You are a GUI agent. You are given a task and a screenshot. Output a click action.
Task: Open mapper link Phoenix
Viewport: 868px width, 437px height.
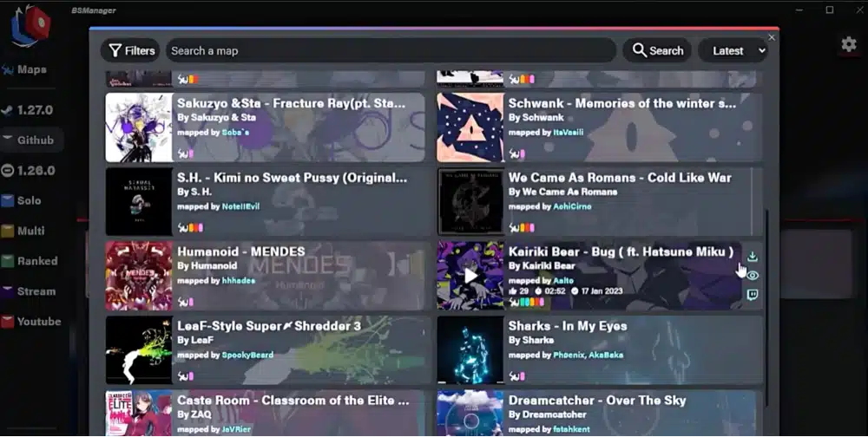[569, 355]
